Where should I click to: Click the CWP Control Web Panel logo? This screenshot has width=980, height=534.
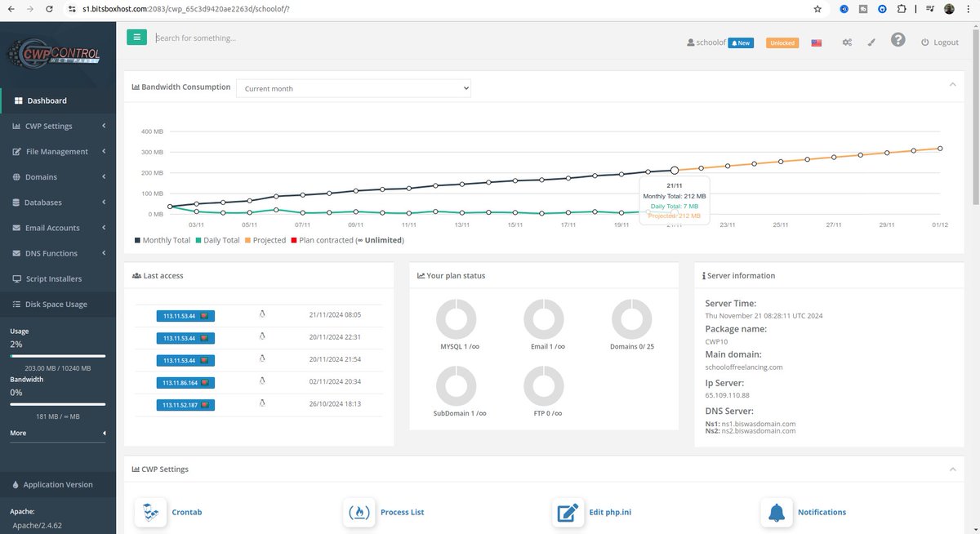point(54,54)
